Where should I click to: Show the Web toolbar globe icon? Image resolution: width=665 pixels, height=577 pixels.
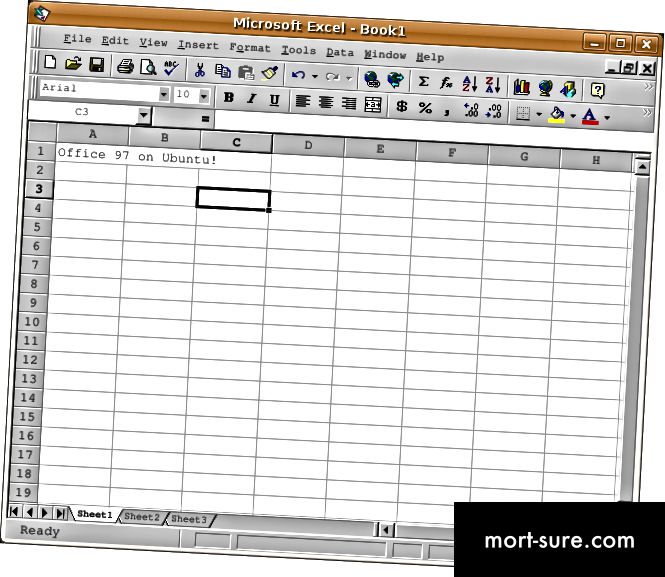(x=395, y=80)
